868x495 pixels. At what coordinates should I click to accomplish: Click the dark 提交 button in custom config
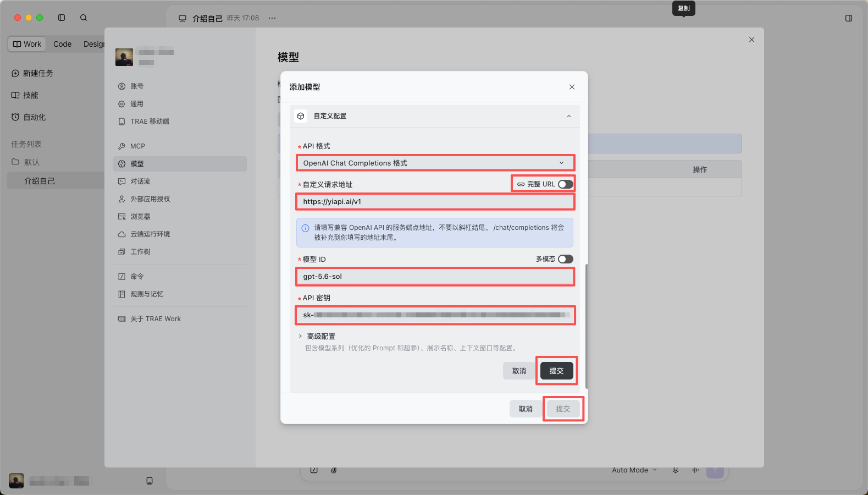point(556,371)
